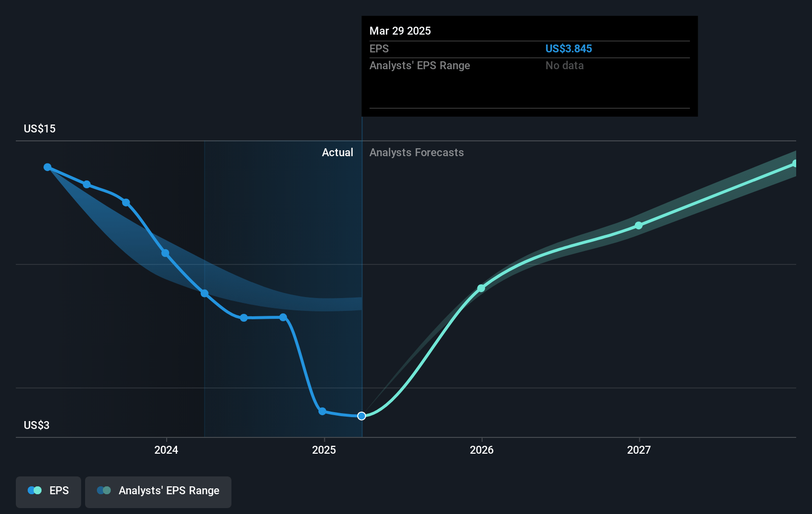Toggle the Analysts' EPS Range legend button

158,492
